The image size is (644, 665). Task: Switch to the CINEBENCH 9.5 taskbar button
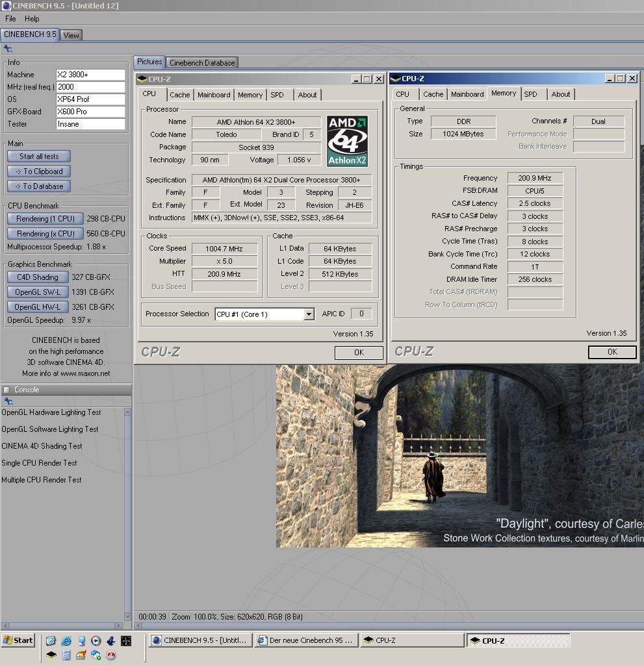200,640
